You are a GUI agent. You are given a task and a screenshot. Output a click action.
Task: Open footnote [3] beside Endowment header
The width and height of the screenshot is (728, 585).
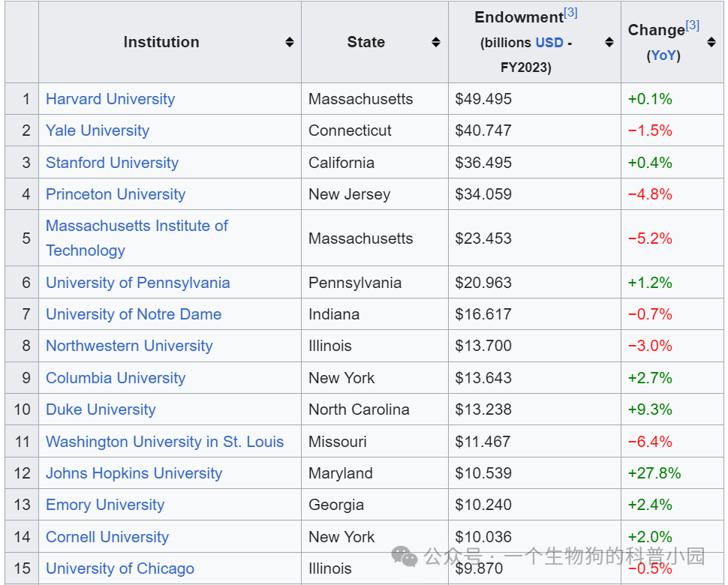click(x=570, y=13)
